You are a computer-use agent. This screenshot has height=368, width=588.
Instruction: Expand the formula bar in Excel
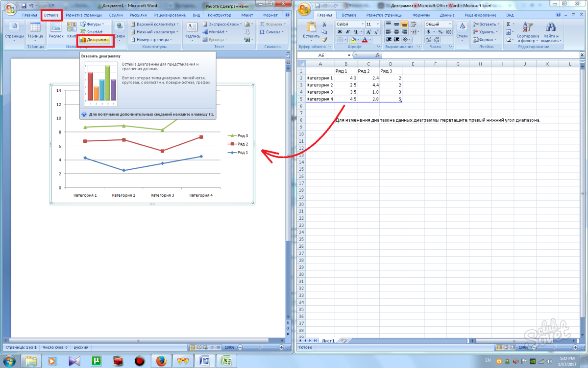(582, 55)
